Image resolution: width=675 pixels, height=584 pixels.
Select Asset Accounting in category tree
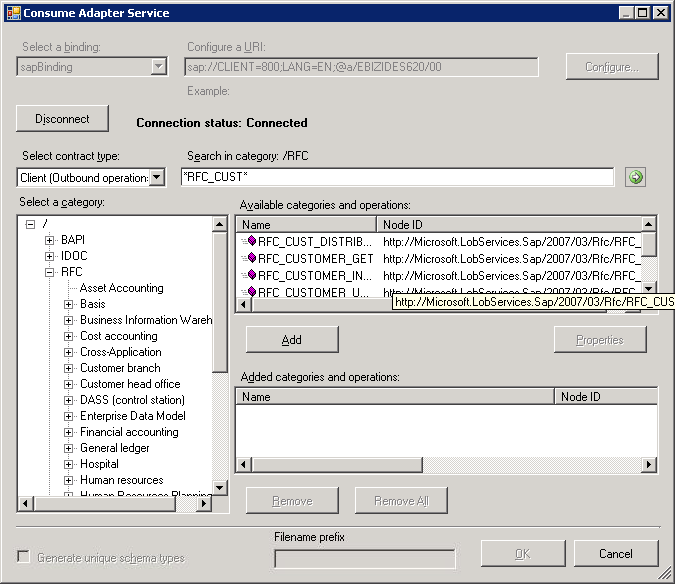coord(122,288)
